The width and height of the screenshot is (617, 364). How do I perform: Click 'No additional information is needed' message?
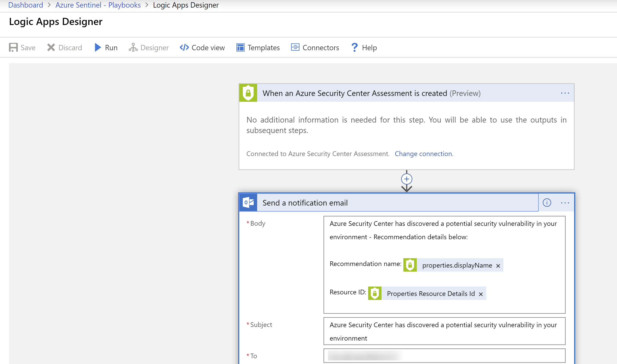pos(406,125)
